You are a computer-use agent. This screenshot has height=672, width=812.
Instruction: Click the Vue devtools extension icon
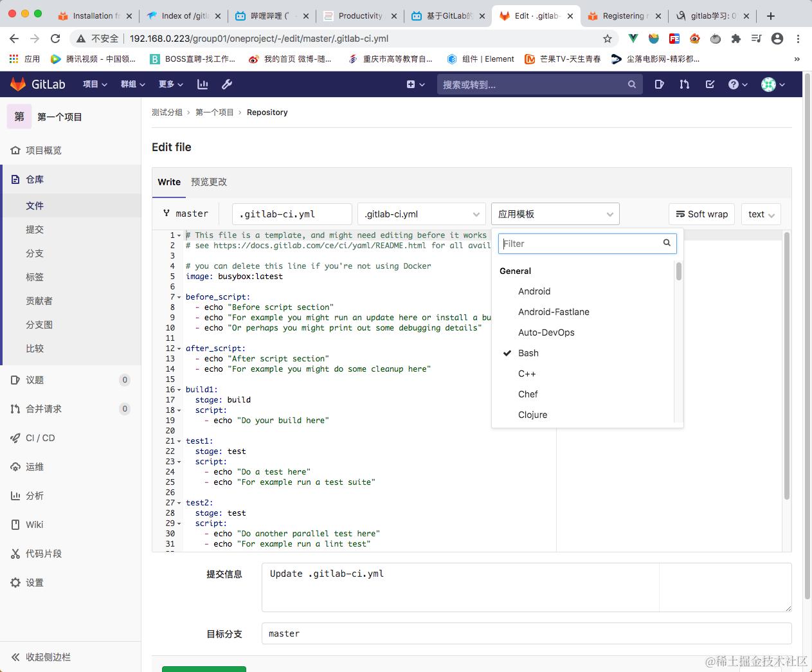coord(633,39)
